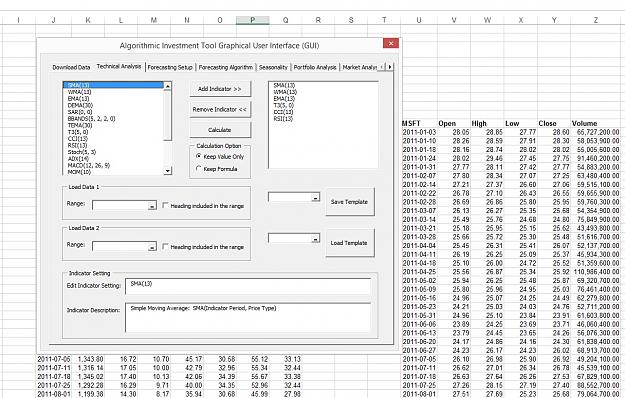Click in the Edit Indicator Setting field
625x398 pixels.
[248, 286]
